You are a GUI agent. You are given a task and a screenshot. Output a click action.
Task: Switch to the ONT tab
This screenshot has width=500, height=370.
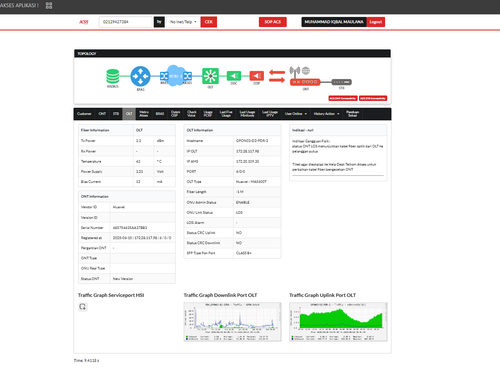(x=102, y=114)
